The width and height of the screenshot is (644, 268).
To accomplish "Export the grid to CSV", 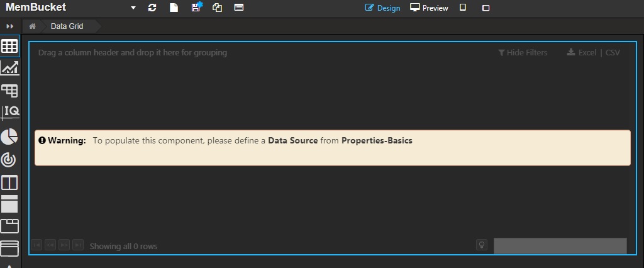I will click(x=613, y=53).
